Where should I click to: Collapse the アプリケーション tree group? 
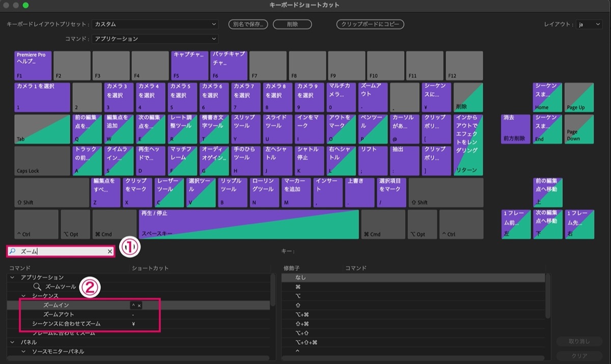(12, 277)
